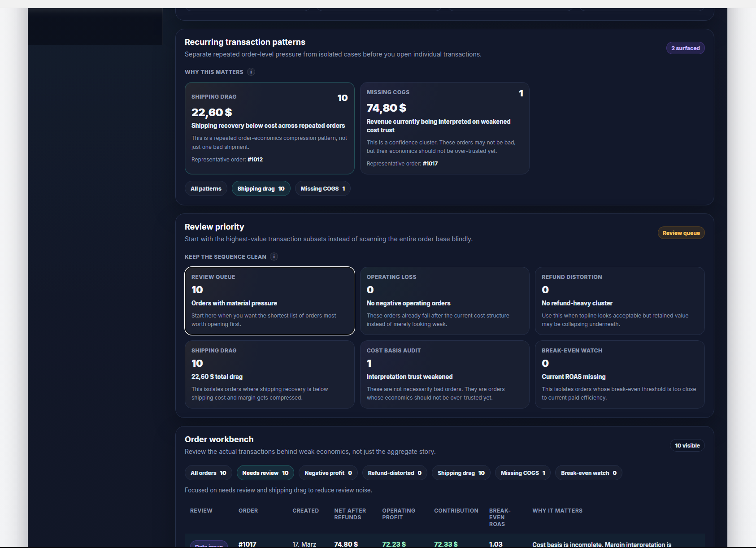This screenshot has width=756, height=548.
Task: Switch to the All orders tab
Action: [208, 473]
